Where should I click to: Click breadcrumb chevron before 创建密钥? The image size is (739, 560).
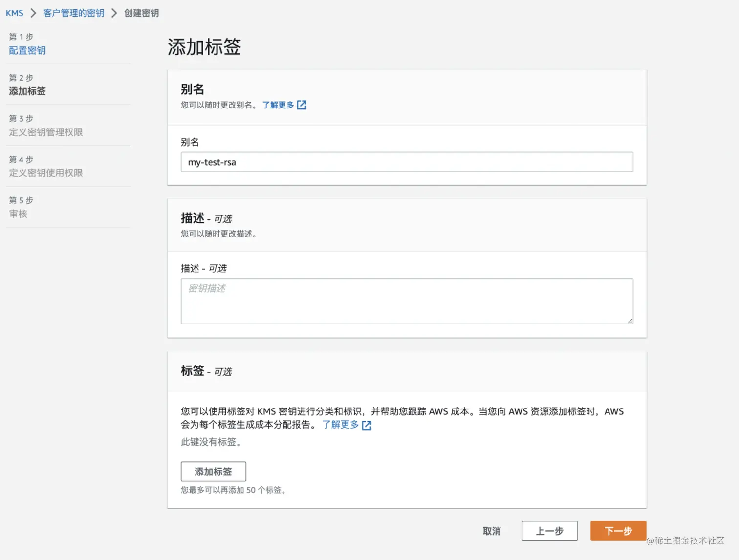point(114,13)
